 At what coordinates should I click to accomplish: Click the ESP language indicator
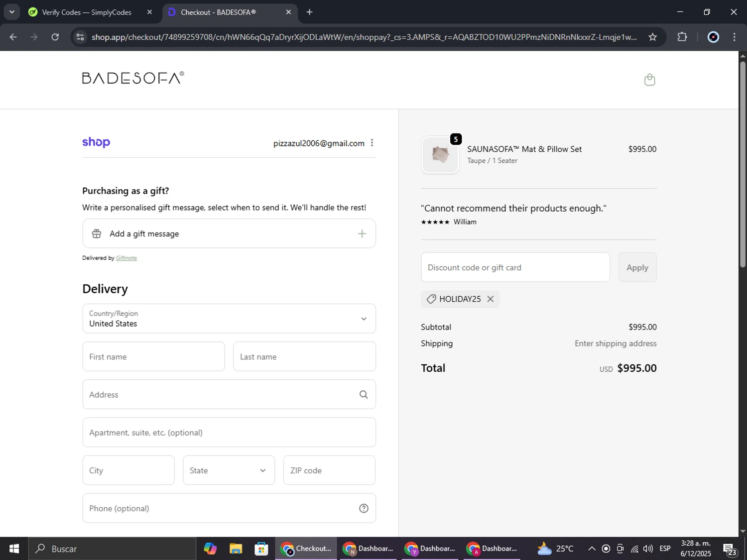coord(665,549)
